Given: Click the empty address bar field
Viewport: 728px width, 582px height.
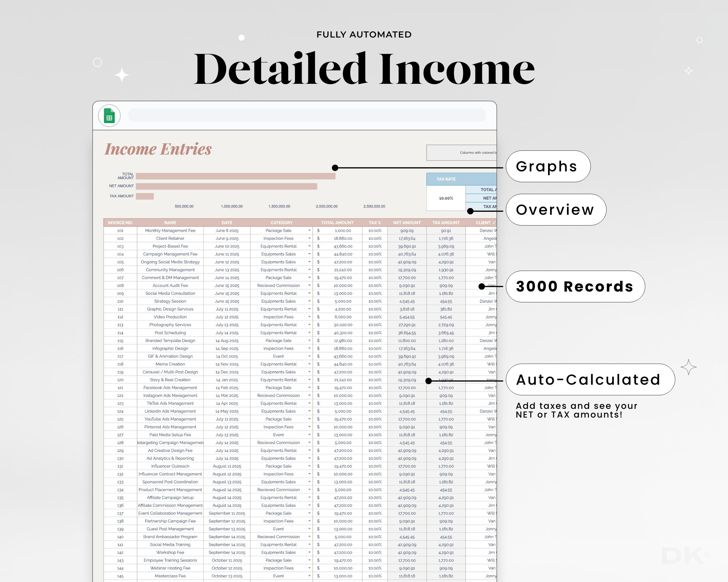Looking at the screenshot, I should pos(307,115).
